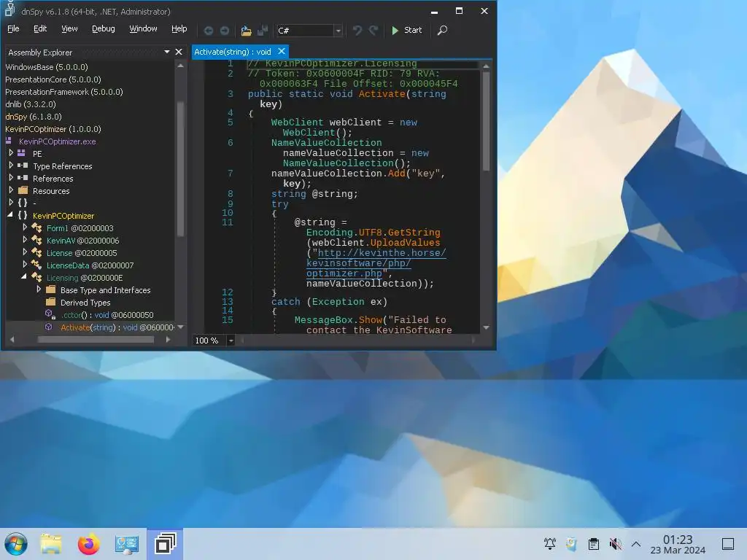Expand the References node
Screen dimensions: 747x560
(11, 178)
